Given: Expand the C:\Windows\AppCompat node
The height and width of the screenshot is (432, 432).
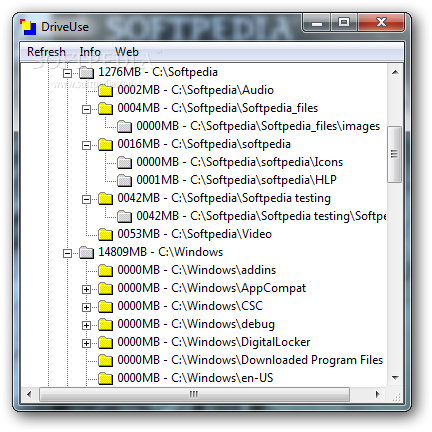Looking at the screenshot, I should point(86,289).
